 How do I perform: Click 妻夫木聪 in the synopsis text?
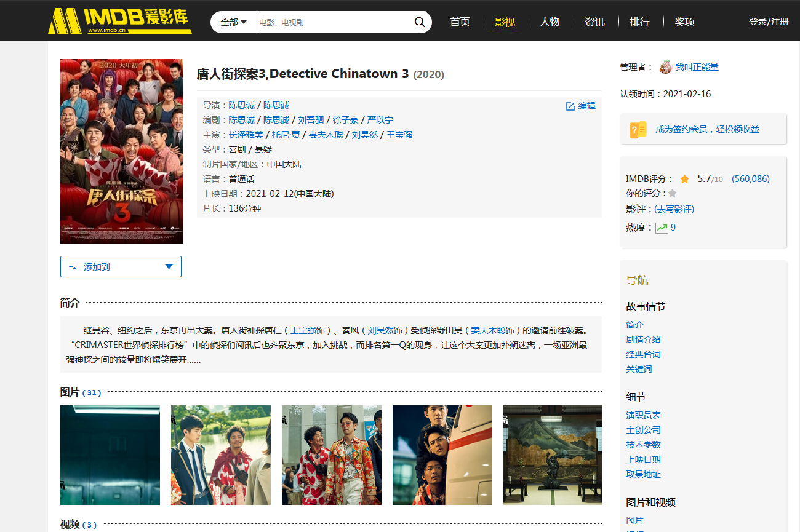tap(489, 330)
